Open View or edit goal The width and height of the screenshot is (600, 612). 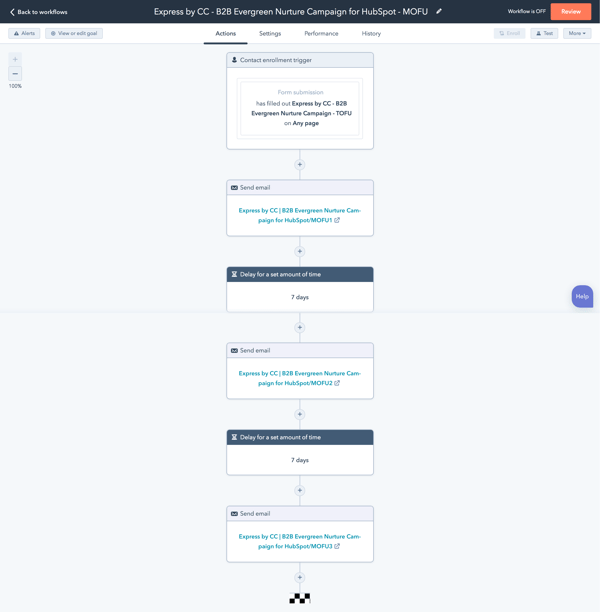pyautogui.click(x=74, y=34)
